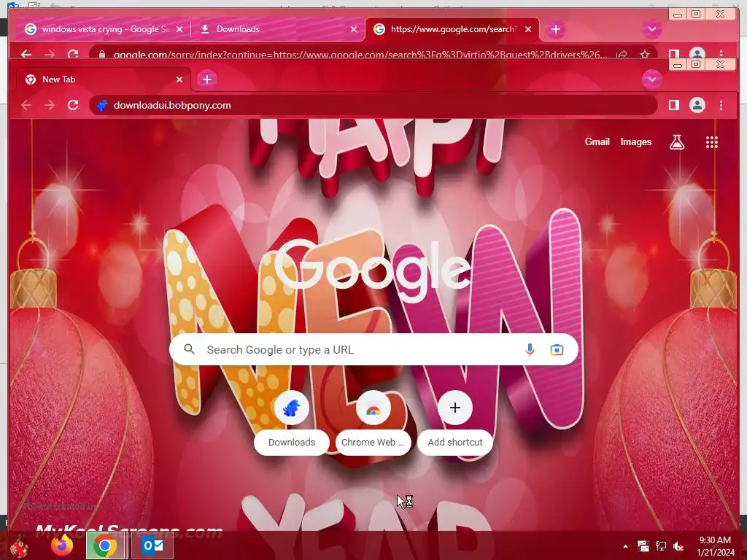Image resolution: width=747 pixels, height=560 pixels.
Task: Expand tab search in the back window
Action: (x=651, y=29)
